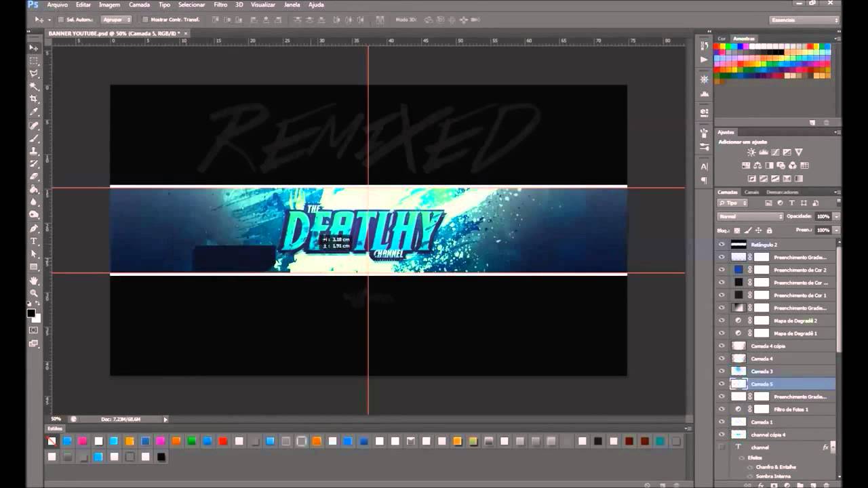Select the Blur tool
This screenshot has height=488, width=868.
click(x=34, y=203)
